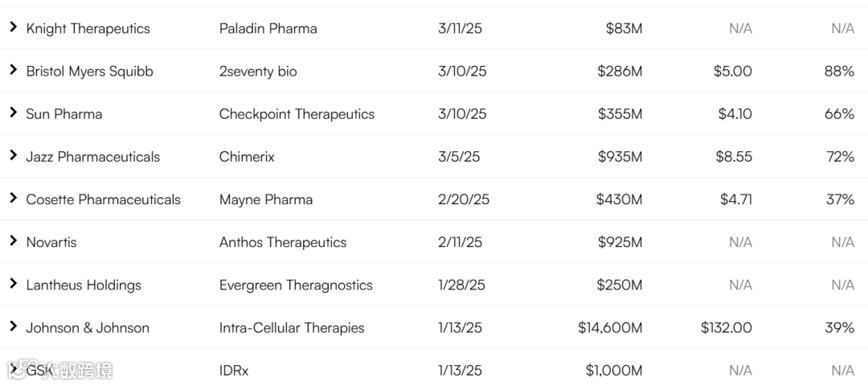Expand the Lantheus Holdings row

tap(13, 283)
